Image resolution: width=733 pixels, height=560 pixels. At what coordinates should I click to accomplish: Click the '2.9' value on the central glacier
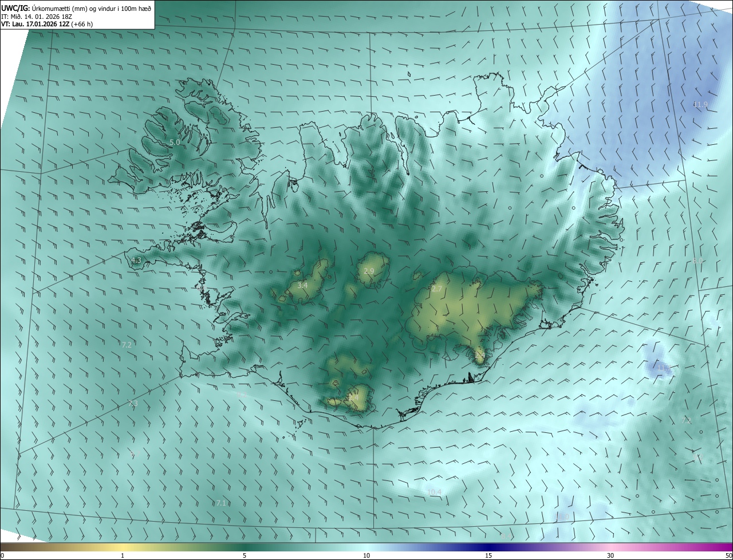click(x=369, y=271)
